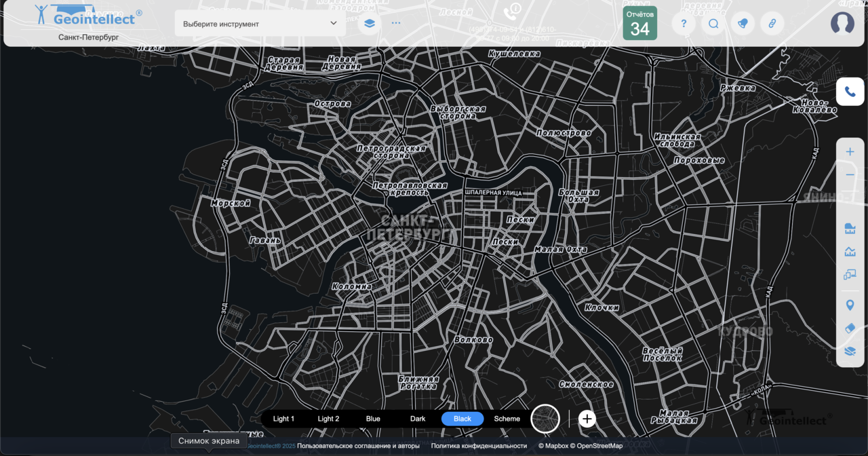Click the link chain icon
Image resolution: width=868 pixels, height=456 pixels.
[772, 24]
